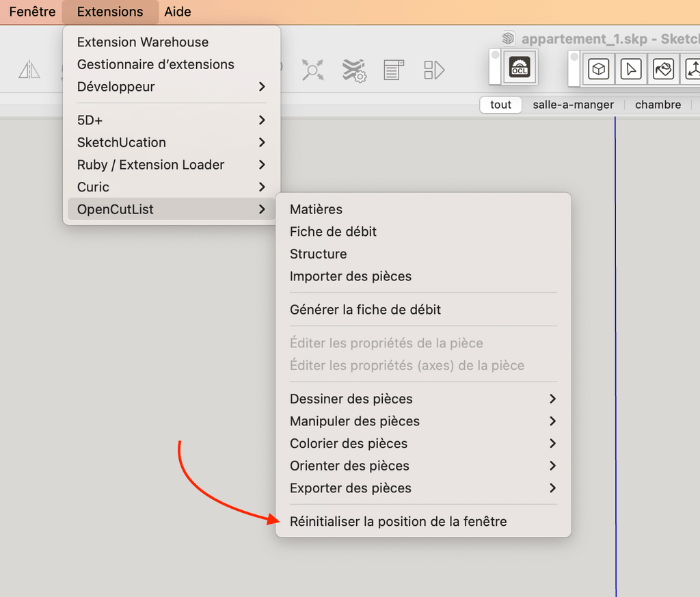Switch to the tout scene tab
700x597 pixels.
click(x=500, y=105)
